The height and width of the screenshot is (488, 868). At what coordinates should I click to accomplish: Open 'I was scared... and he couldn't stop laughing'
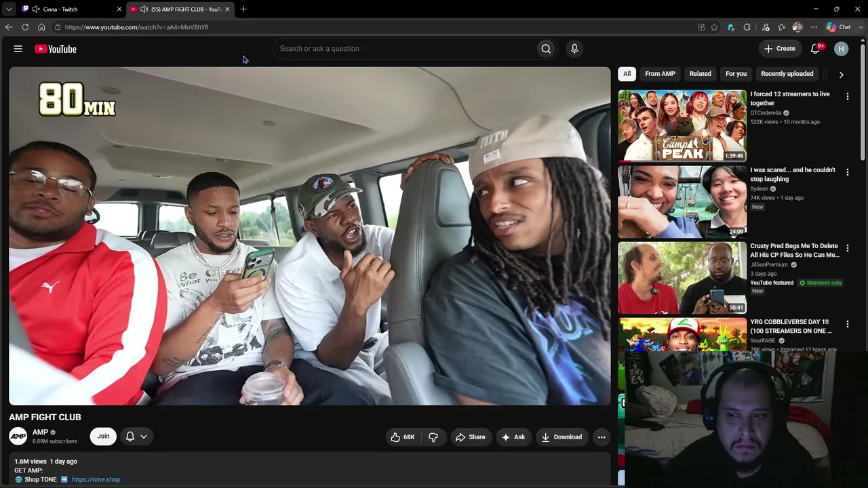click(793, 174)
